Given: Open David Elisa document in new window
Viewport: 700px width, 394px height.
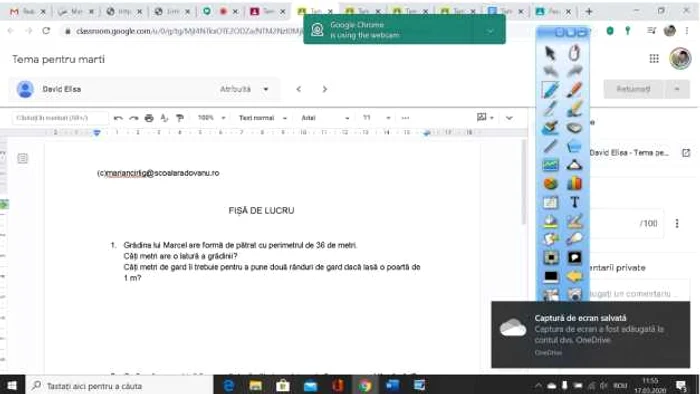Looking at the screenshot, I should (x=686, y=153).
